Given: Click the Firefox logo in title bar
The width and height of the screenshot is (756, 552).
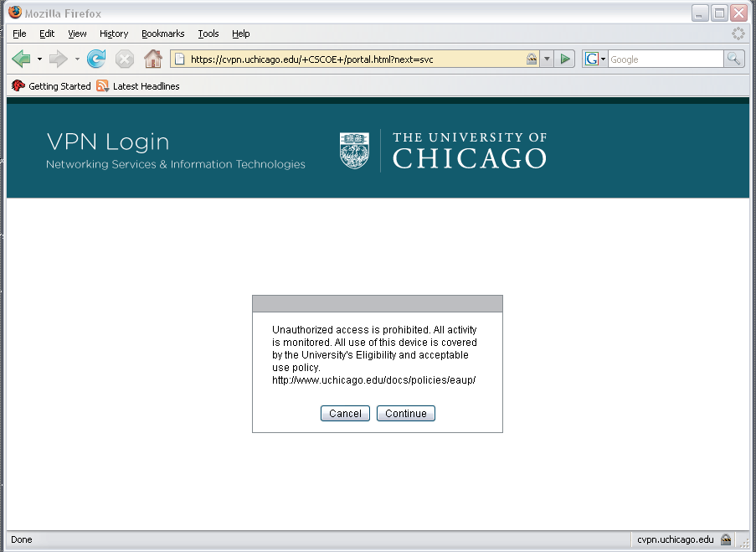Looking at the screenshot, I should coord(15,12).
